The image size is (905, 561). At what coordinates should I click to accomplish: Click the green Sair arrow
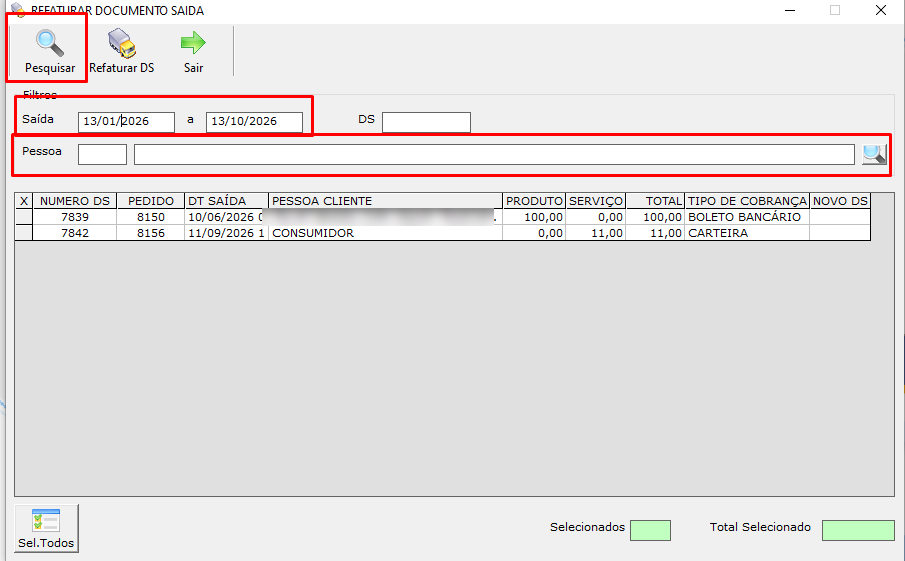193,43
